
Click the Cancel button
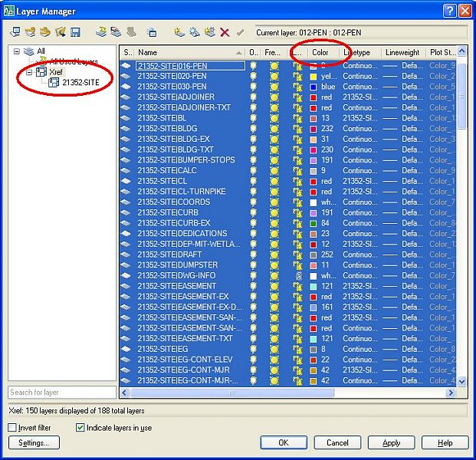click(x=337, y=442)
